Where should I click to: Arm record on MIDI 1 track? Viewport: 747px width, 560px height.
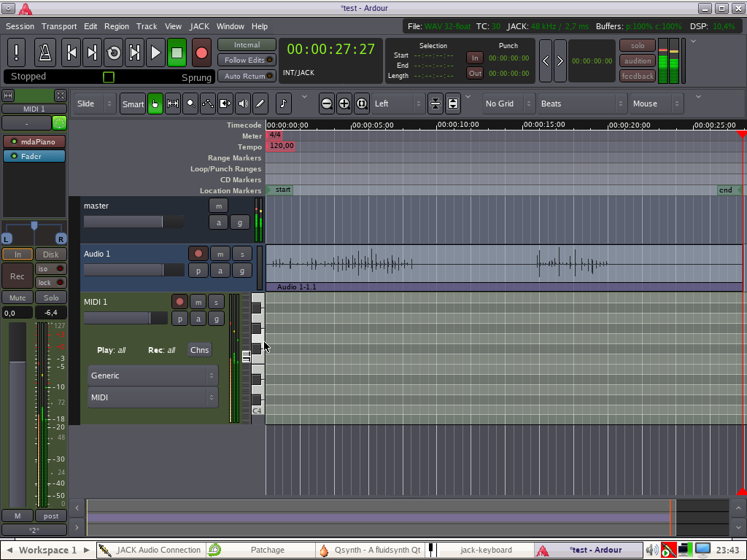pos(179,301)
